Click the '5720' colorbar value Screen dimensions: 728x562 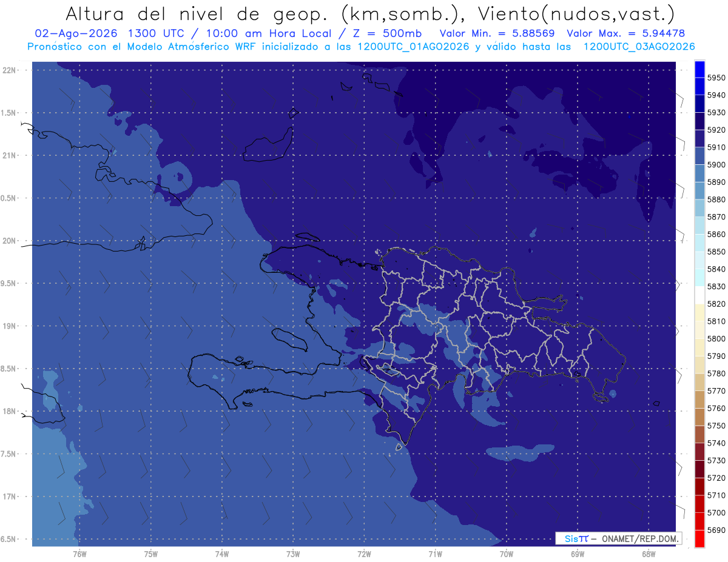[x=716, y=478]
